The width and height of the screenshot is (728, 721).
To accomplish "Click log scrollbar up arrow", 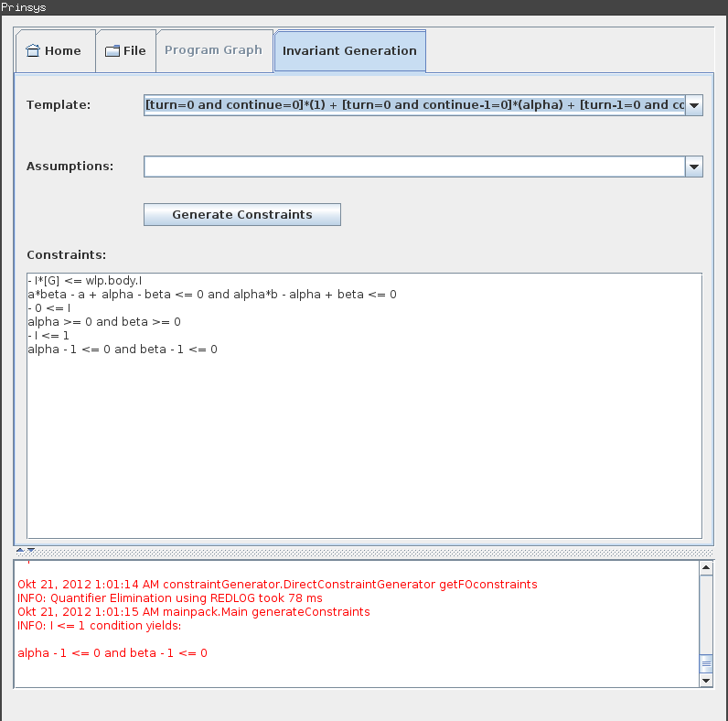I will pos(706,567).
